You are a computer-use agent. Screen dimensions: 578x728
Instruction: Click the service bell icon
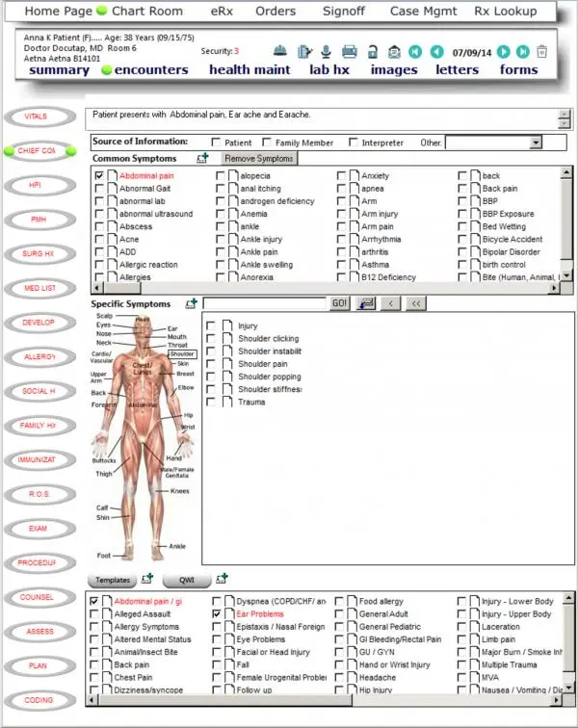[279, 51]
